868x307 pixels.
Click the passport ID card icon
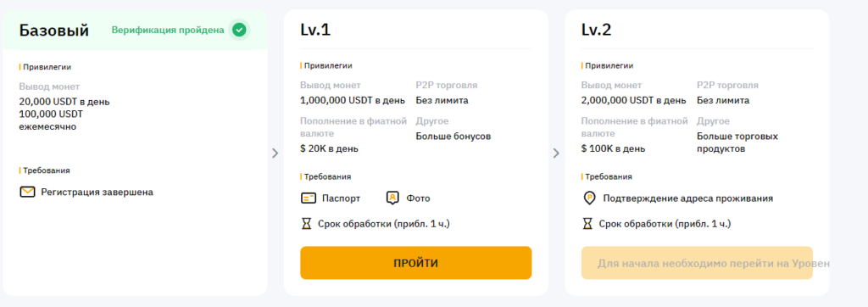click(x=309, y=198)
